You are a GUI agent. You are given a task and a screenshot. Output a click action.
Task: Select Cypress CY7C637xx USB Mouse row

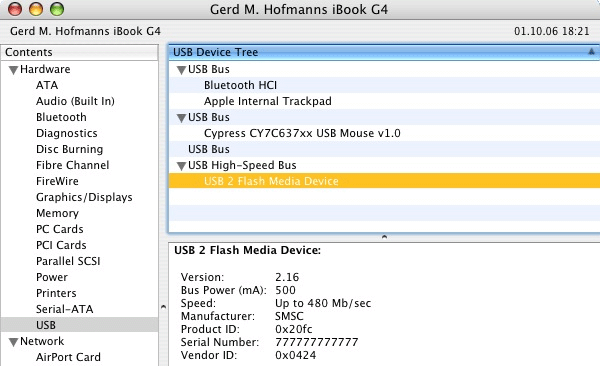pos(384,133)
